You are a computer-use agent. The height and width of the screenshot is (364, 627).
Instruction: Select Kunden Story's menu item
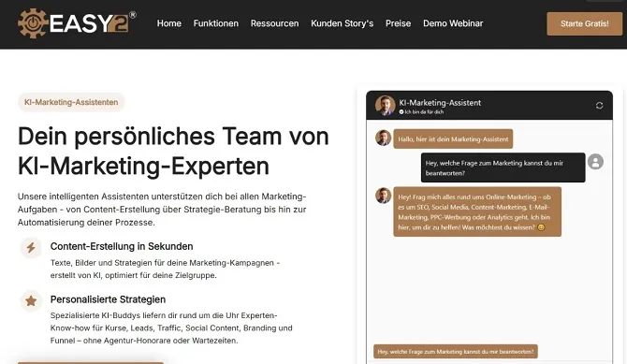[x=342, y=23]
